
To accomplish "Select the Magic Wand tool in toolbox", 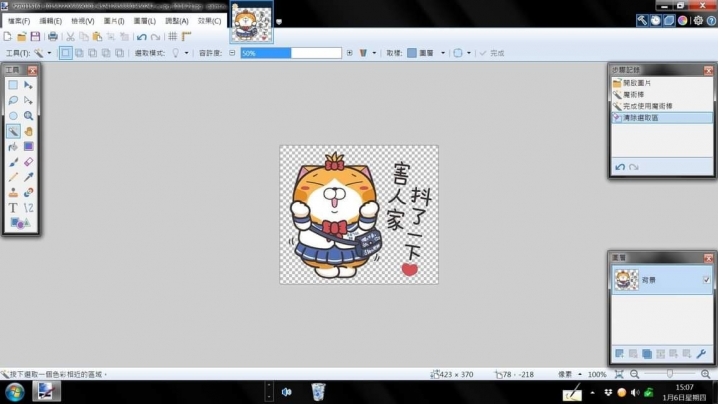I will (x=13, y=131).
